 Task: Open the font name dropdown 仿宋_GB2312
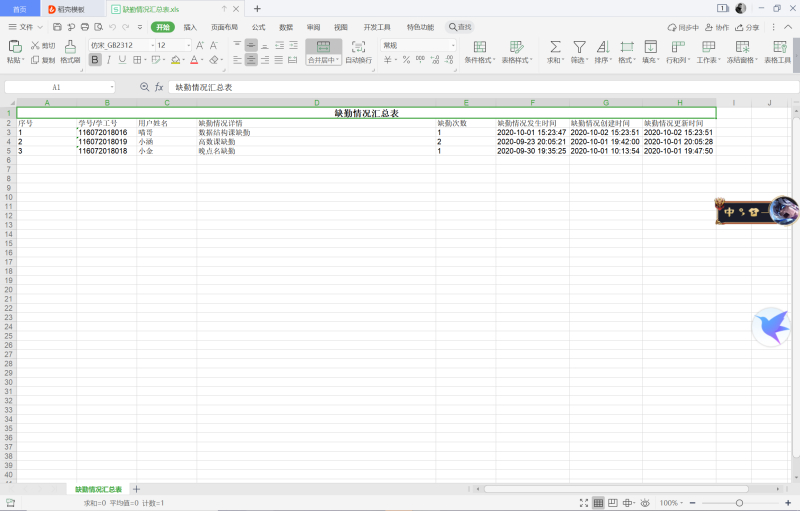click(x=152, y=45)
